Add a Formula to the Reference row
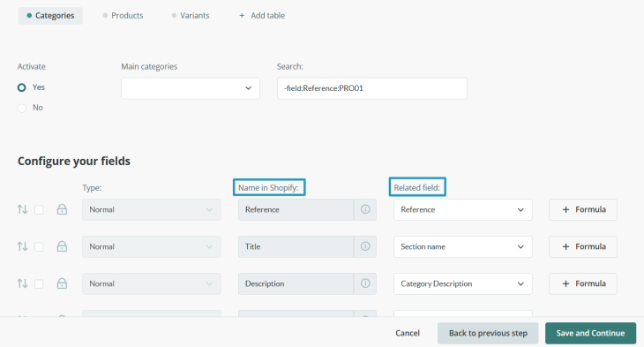 (583, 209)
